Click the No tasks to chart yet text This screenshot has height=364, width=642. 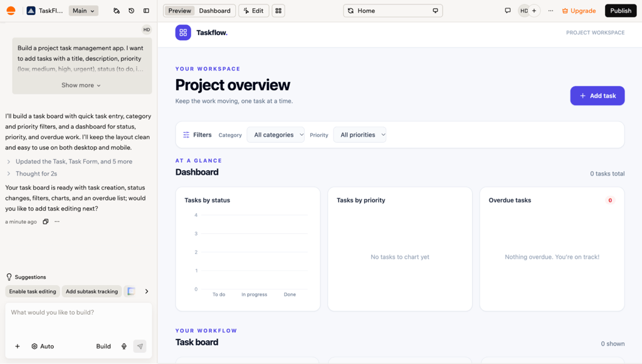pos(400,257)
